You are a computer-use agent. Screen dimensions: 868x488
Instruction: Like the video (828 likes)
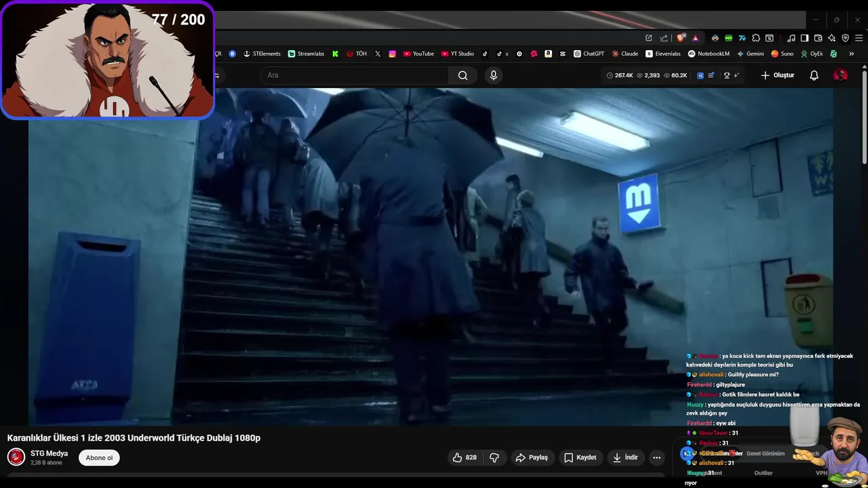point(465,457)
